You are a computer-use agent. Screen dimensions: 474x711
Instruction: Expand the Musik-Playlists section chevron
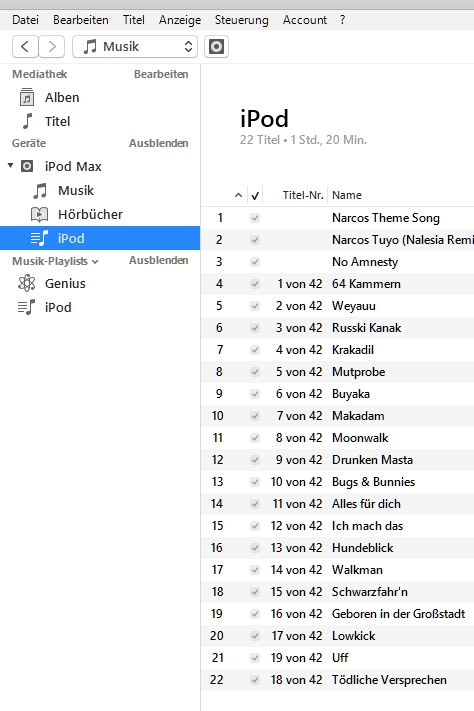(x=95, y=262)
